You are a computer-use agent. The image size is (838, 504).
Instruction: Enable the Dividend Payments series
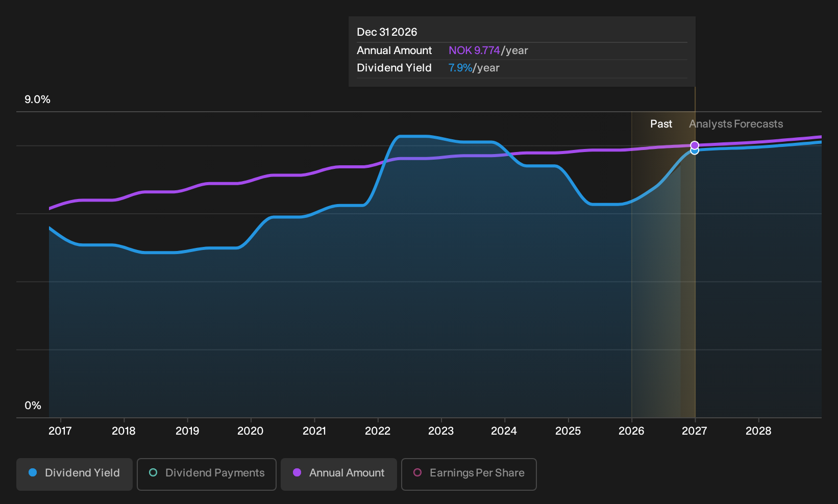(207, 474)
